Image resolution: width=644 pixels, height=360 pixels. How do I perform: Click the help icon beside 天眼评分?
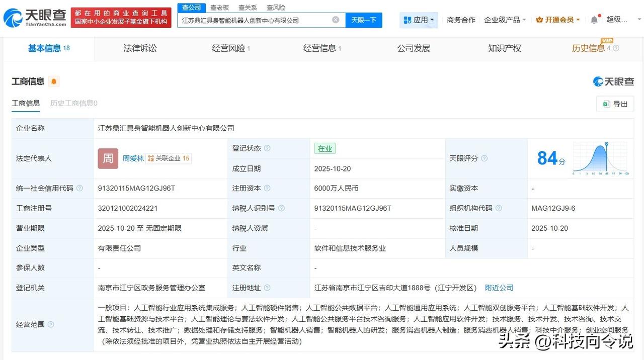(x=484, y=158)
